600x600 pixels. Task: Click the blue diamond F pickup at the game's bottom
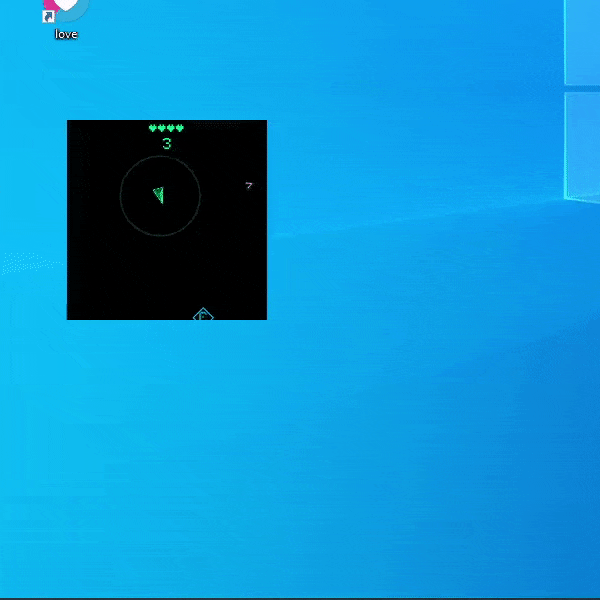point(203,314)
